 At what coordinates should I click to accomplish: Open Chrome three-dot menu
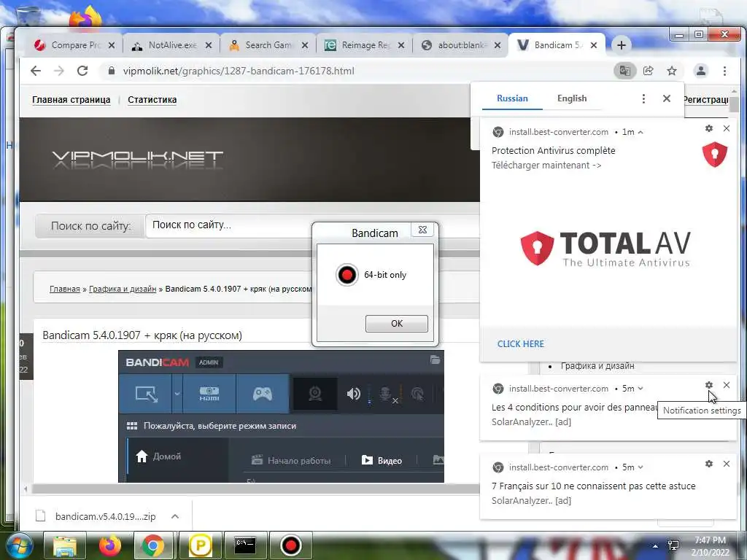tap(724, 71)
